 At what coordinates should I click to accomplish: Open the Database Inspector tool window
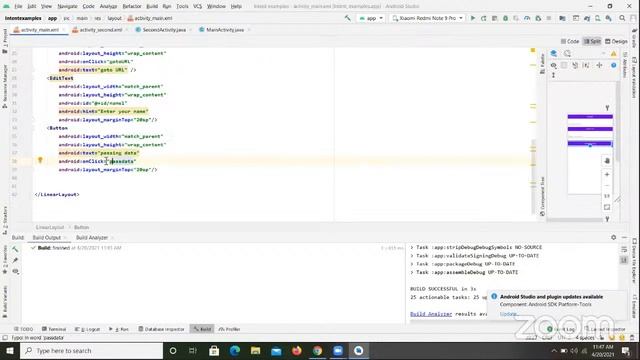click(x=162, y=329)
